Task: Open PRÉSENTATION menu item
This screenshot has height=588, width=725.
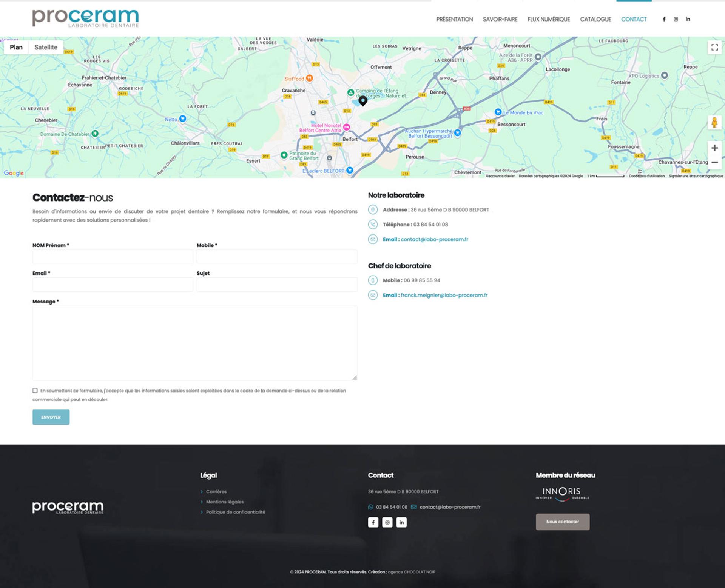Action: [x=454, y=19]
